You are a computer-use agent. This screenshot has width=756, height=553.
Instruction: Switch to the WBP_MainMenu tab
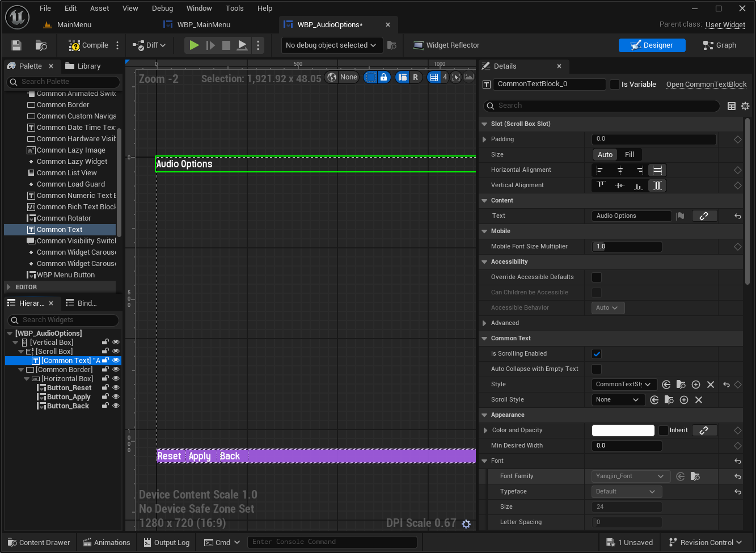click(x=204, y=25)
